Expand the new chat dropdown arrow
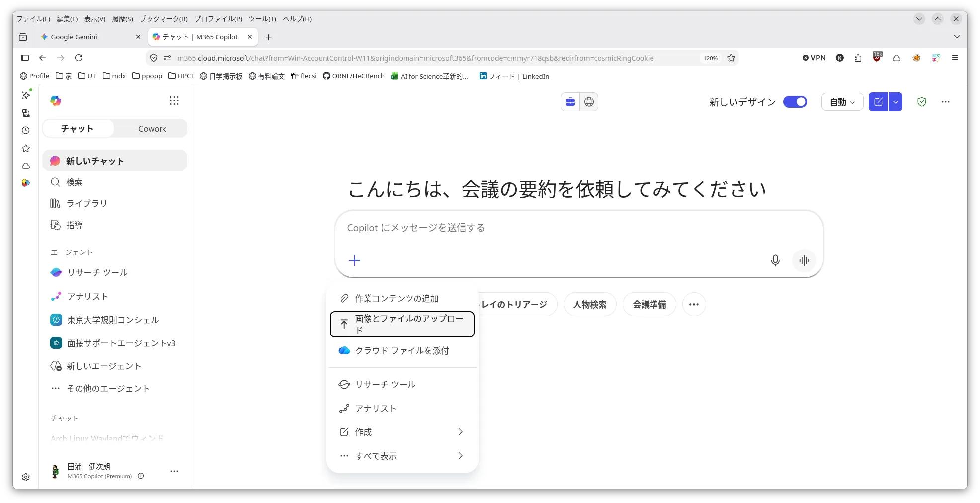Image resolution: width=980 pixels, height=503 pixels. pos(896,102)
